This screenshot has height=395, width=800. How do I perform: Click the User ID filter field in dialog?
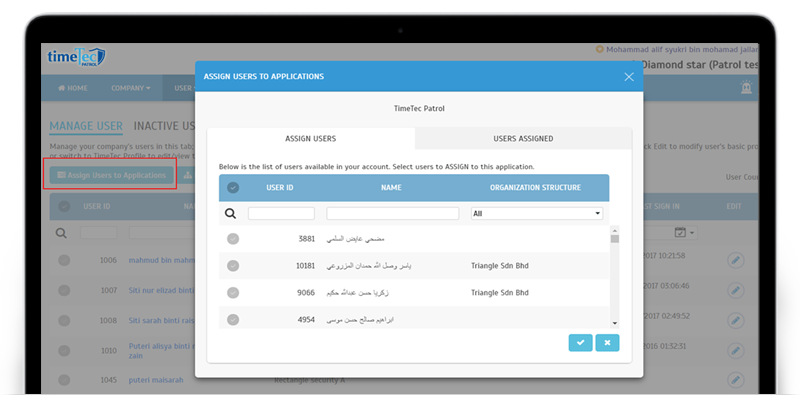click(x=282, y=213)
